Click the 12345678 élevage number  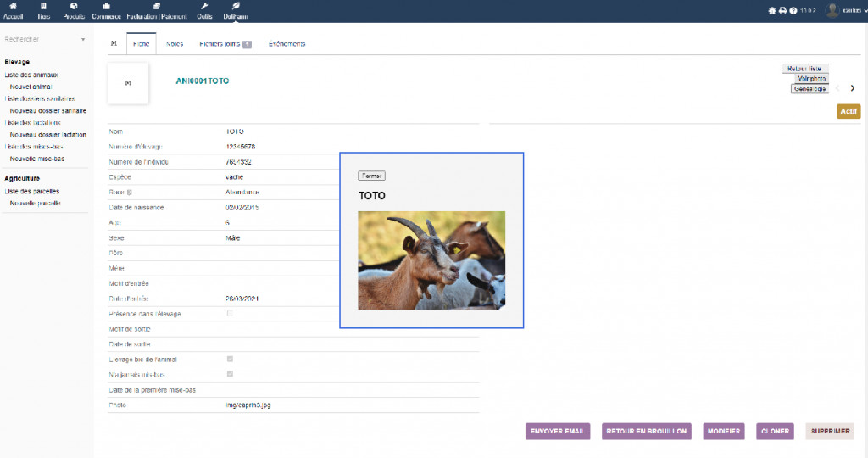(x=240, y=147)
